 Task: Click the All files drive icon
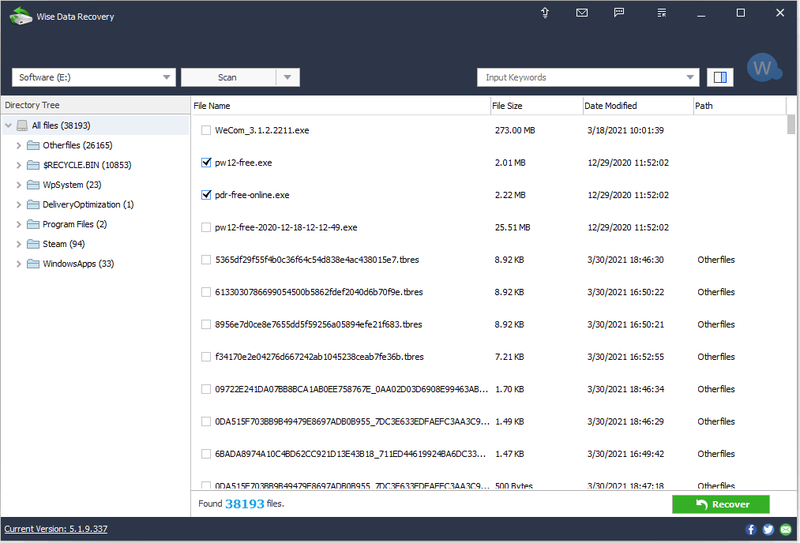[22, 126]
